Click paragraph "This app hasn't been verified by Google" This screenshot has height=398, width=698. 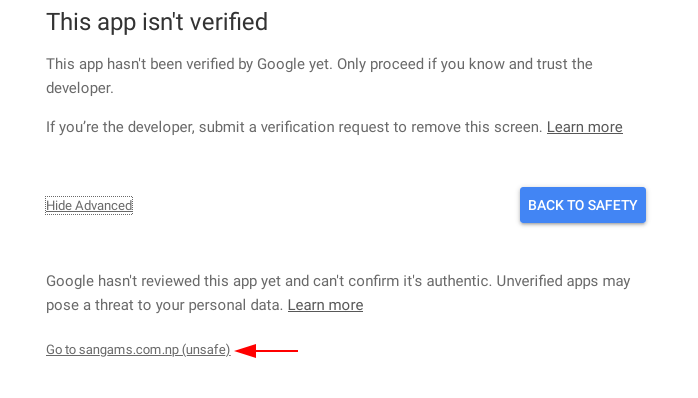tap(319, 76)
